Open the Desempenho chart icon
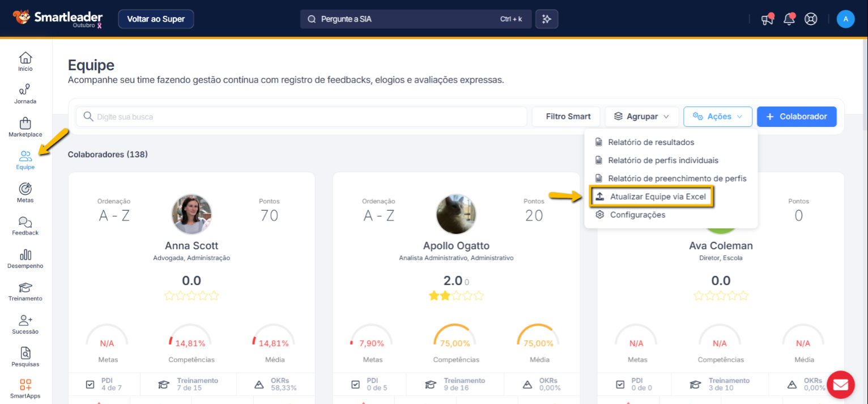The width and height of the screenshot is (868, 404). tap(25, 258)
